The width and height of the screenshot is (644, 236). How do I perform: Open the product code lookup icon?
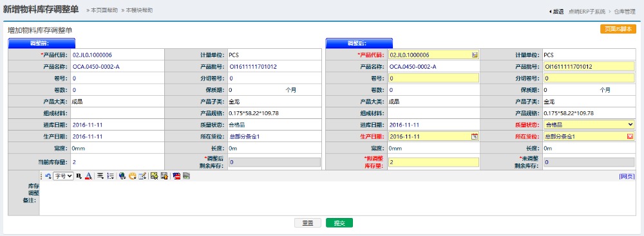[475, 55]
